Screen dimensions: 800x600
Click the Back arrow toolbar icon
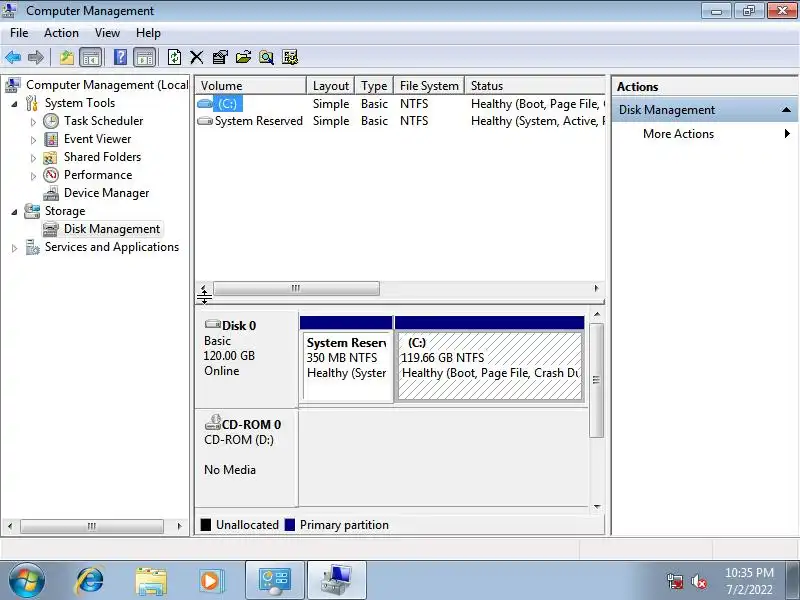pyautogui.click(x=13, y=57)
